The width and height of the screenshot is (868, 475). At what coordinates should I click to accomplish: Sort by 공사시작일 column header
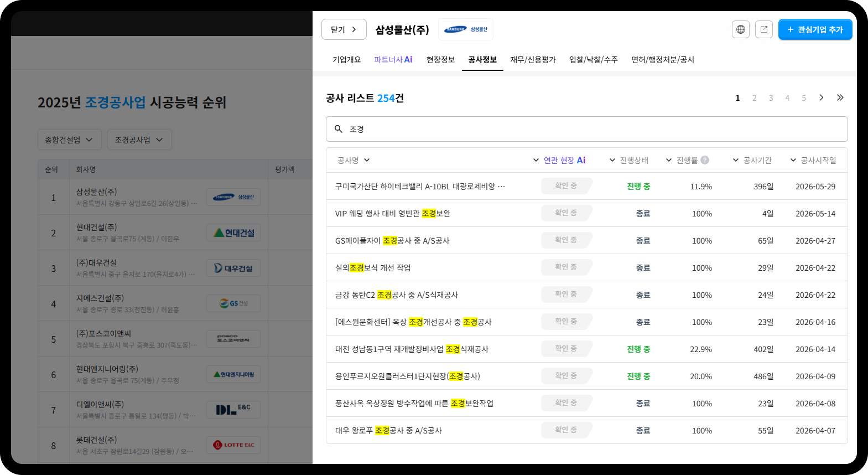813,160
